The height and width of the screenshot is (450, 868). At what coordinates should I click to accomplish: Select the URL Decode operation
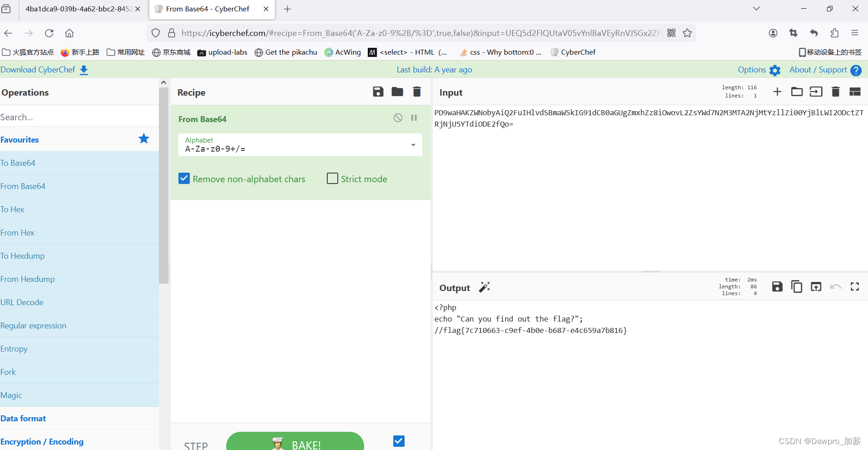pyautogui.click(x=79, y=302)
